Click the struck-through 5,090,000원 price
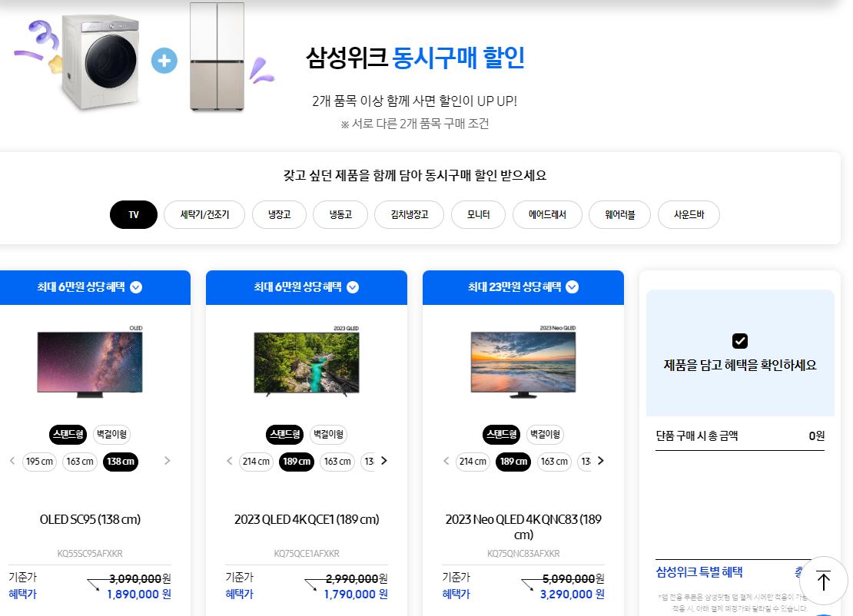The width and height of the screenshot is (853, 616). [573, 579]
